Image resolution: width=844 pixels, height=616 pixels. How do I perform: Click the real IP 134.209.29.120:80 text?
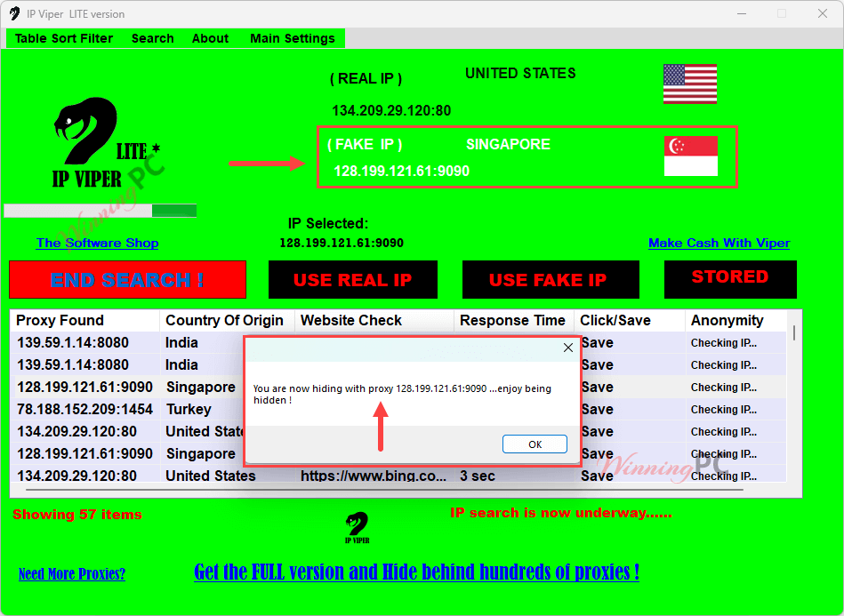tap(391, 111)
